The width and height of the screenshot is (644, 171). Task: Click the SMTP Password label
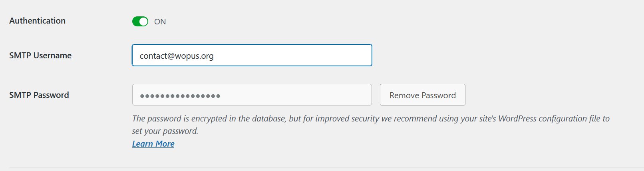pyautogui.click(x=39, y=95)
